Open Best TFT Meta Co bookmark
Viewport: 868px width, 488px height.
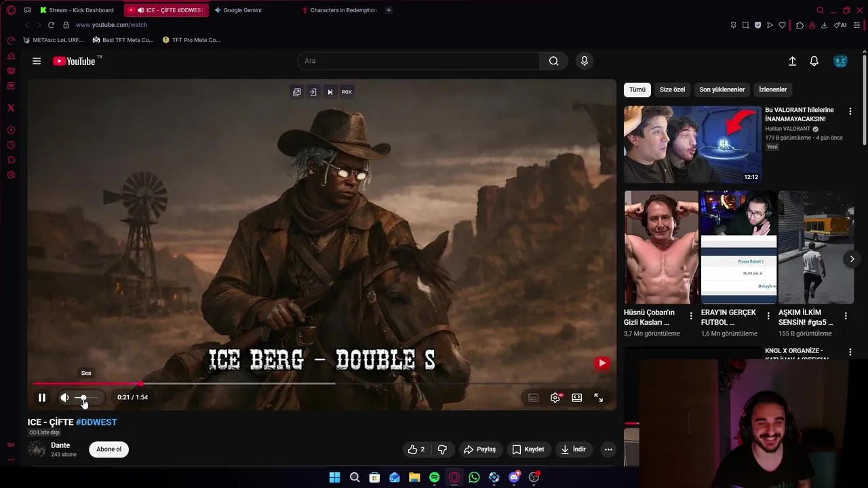tap(123, 40)
